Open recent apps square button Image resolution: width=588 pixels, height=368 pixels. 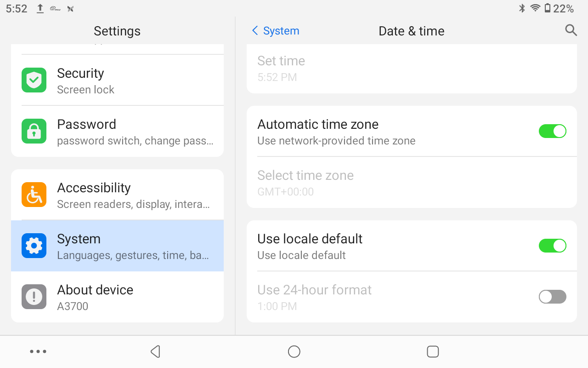433,352
